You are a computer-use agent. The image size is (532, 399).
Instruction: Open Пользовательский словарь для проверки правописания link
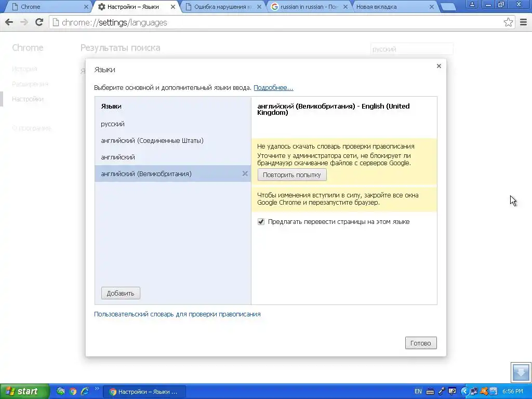pyautogui.click(x=177, y=314)
